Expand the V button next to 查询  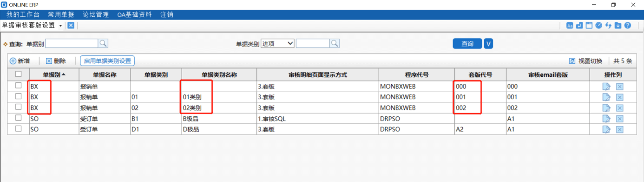488,44
